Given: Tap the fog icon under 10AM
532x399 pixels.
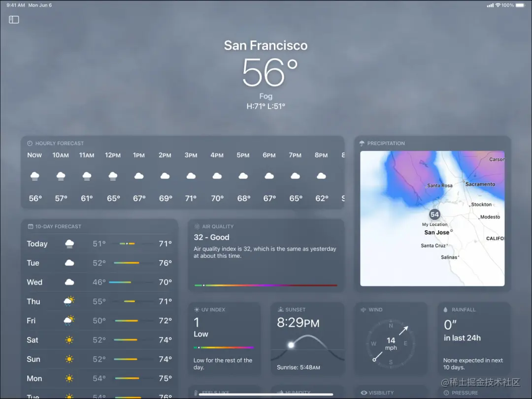Looking at the screenshot, I should [x=61, y=176].
